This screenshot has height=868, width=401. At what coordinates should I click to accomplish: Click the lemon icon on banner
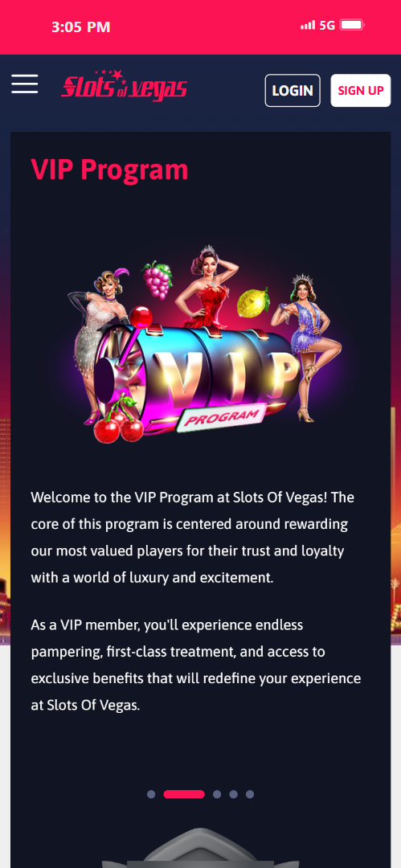[253, 302]
